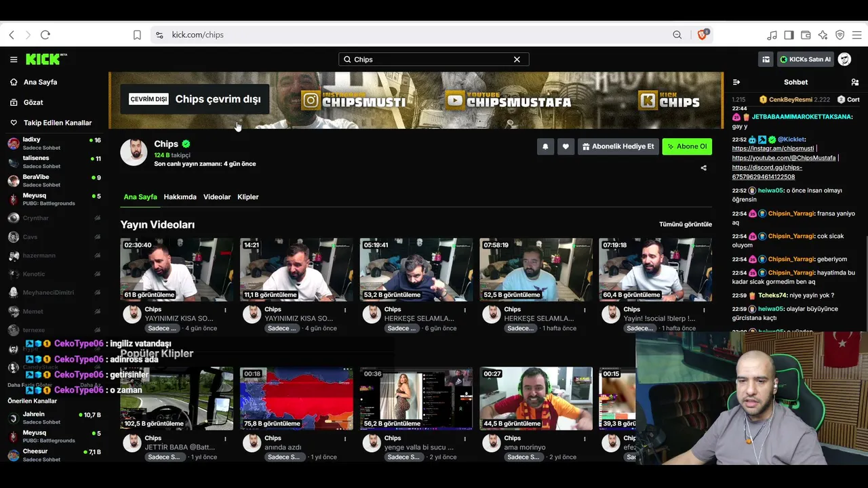Open talisenes channel in followed list

tap(54, 162)
